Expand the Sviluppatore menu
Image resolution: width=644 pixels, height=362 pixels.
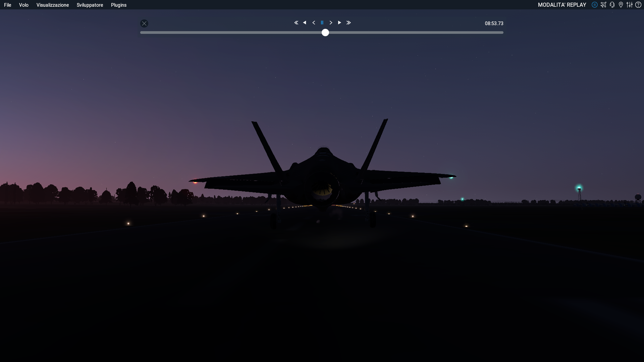[90, 5]
